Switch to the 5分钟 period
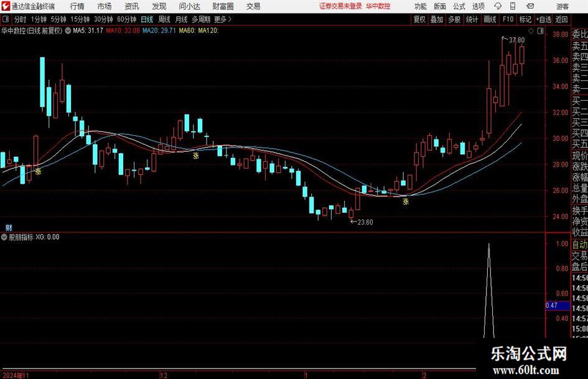The image size is (588, 379). tap(58, 19)
